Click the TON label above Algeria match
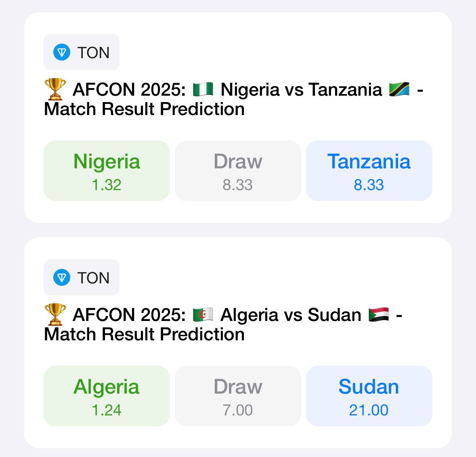 (x=93, y=278)
